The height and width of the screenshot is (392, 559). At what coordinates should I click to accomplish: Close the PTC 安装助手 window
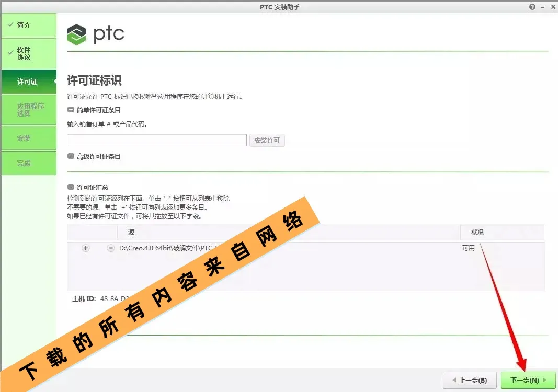point(553,7)
